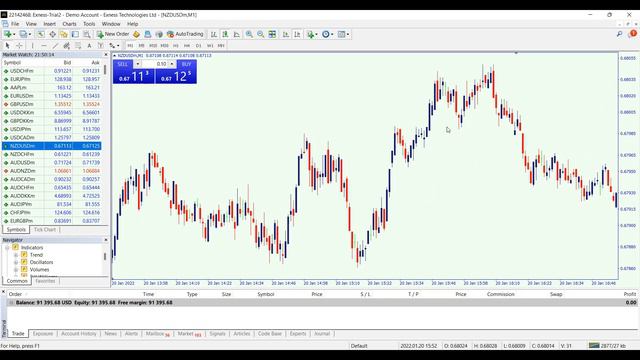
Task: Launch MetaEditor from the toolbar
Action: coord(136,34)
